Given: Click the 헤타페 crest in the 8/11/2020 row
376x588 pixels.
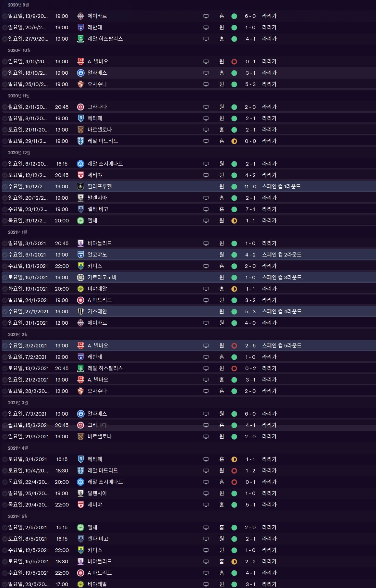Looking at the screenshot, I should tap(80, 118).
